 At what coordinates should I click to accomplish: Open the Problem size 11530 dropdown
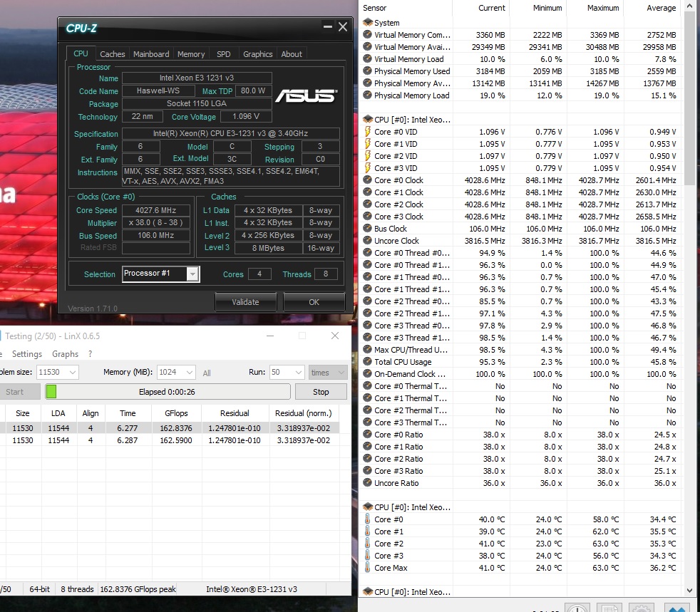click(72, 372)
